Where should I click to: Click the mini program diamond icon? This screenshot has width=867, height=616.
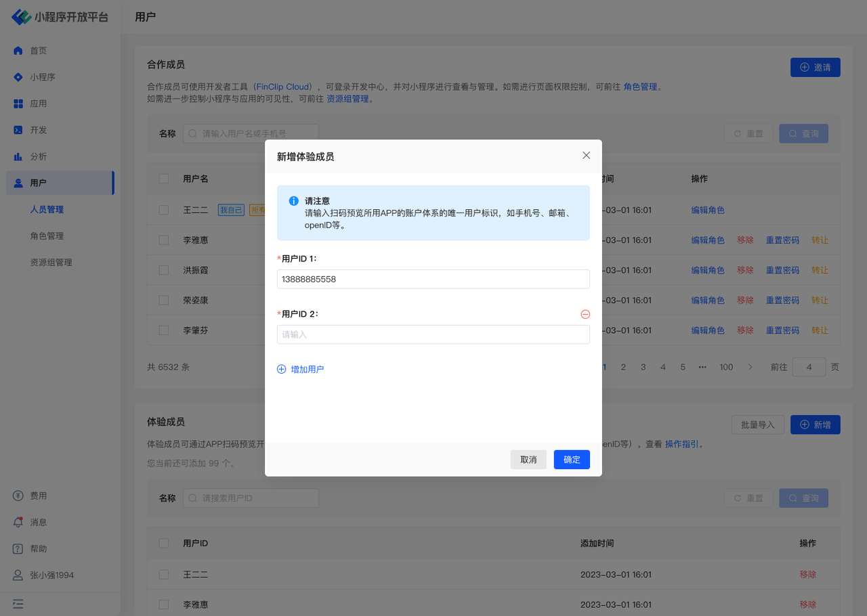18,77
